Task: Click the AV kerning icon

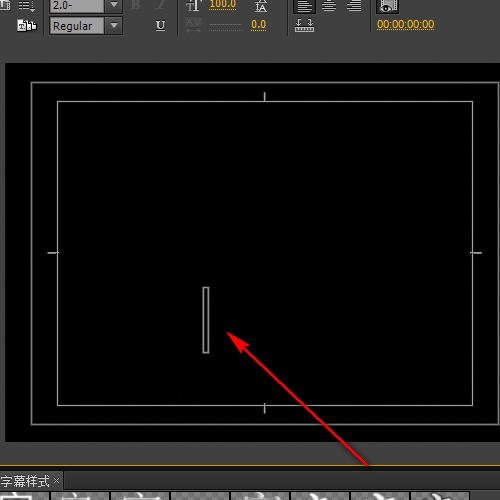Action: point(193,25)
